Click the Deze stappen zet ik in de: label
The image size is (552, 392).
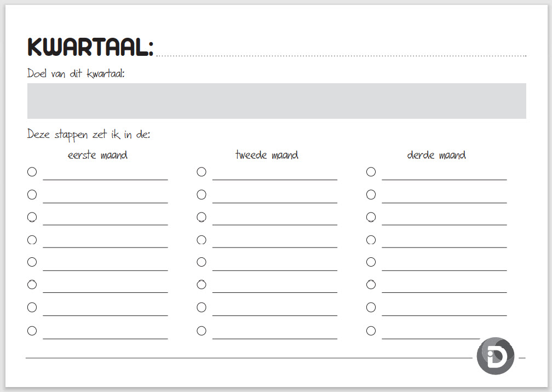pos(89,135)
